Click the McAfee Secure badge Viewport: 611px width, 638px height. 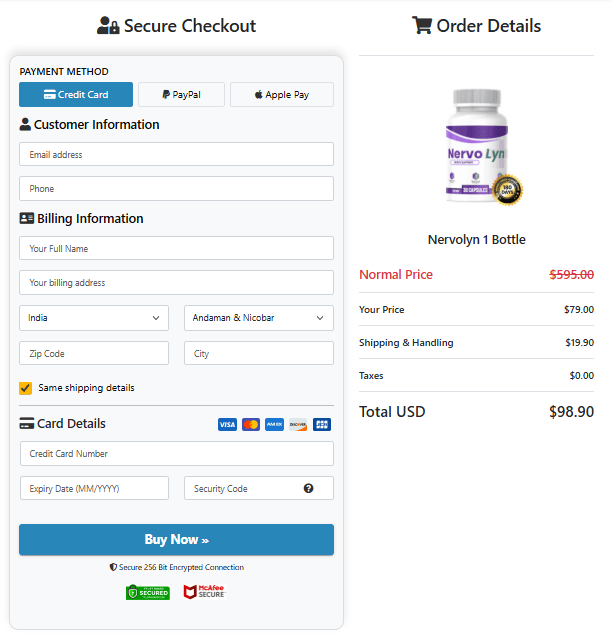point(205,592)
